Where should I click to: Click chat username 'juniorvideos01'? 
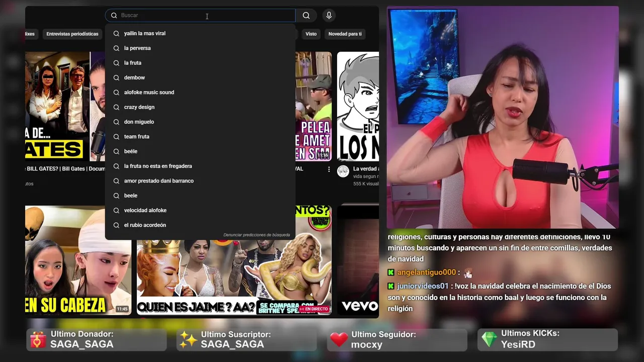[423, 286]
